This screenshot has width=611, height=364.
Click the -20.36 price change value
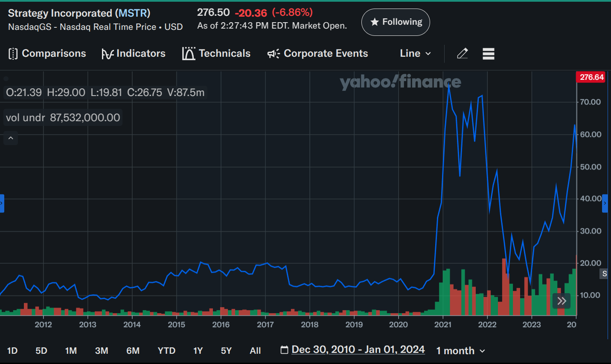[251, 13]
